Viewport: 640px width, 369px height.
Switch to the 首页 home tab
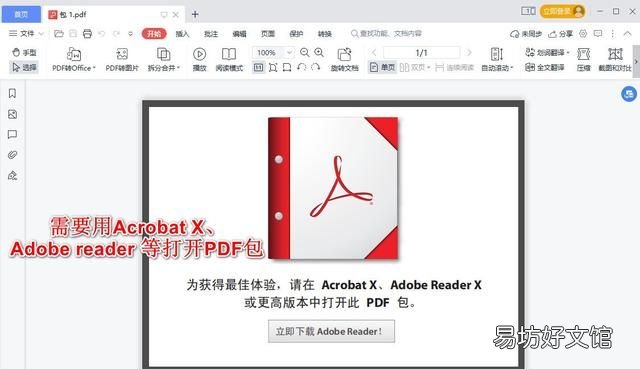(x=21, y=14)
